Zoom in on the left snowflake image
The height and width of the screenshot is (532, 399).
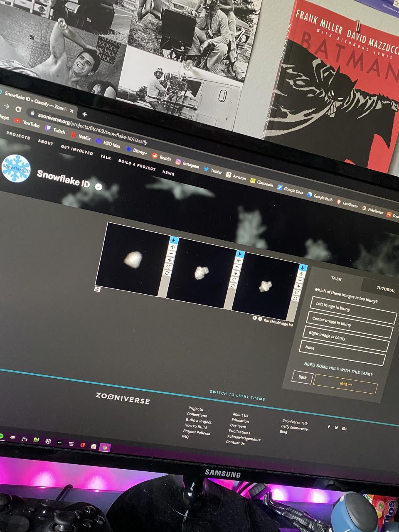point(170,260)
